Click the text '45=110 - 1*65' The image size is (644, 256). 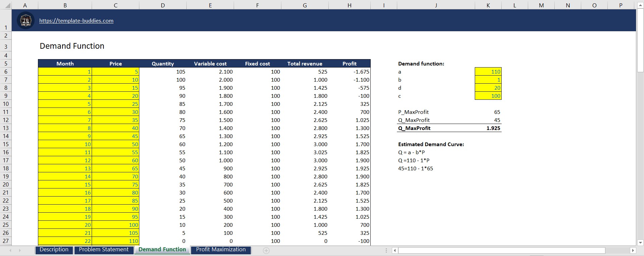416,168
